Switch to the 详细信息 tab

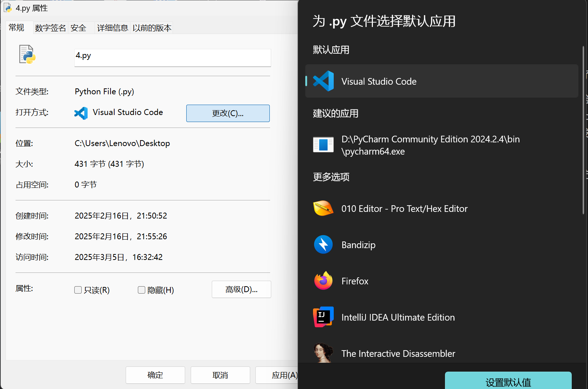(112, 28)
